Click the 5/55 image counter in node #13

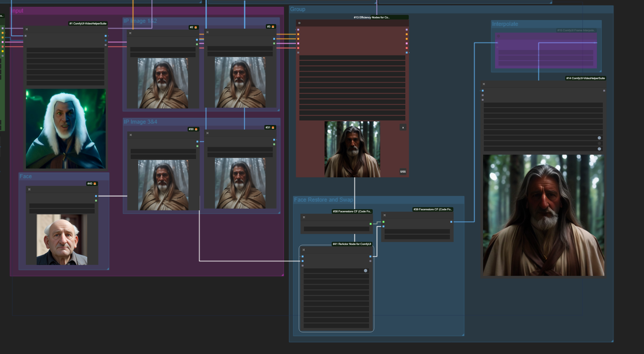(403, 172)
